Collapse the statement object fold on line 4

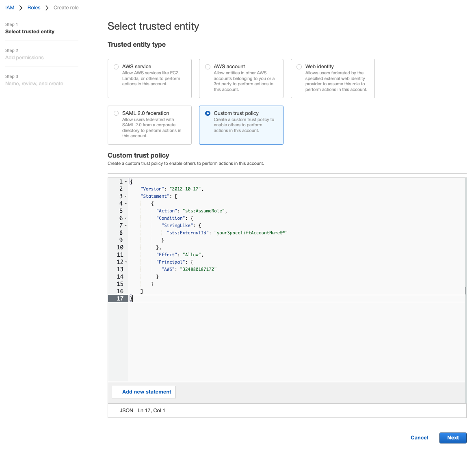click(125, 203)
